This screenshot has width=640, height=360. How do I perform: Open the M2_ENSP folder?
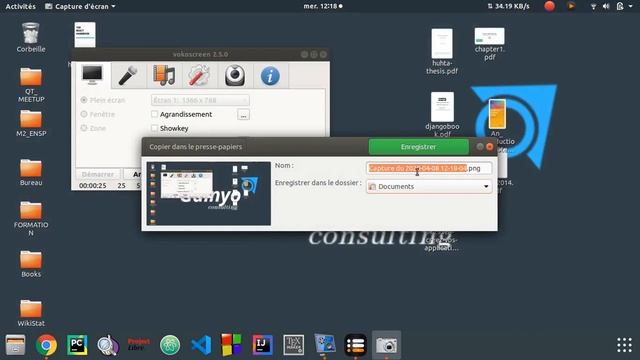[31, 124]
